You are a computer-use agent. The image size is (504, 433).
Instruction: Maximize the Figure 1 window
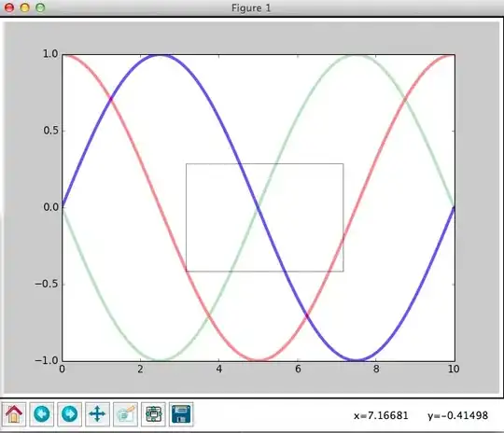pyautogui.click(x=40, y=7)
